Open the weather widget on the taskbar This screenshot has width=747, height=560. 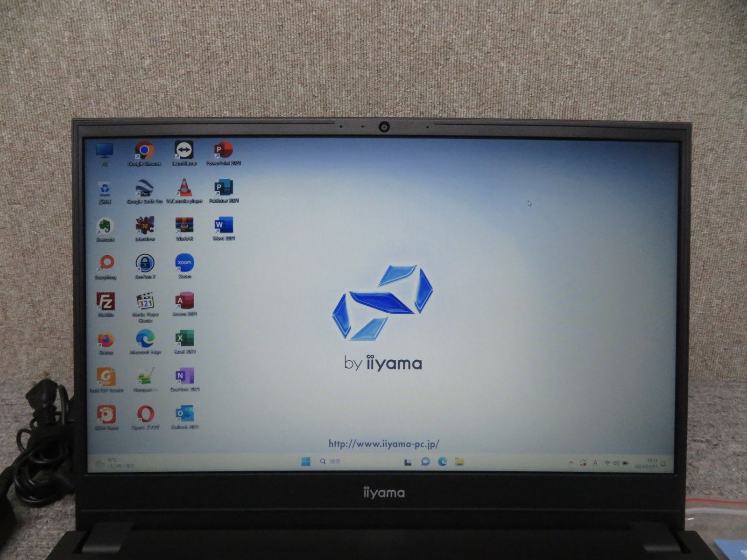pos(115,463)
